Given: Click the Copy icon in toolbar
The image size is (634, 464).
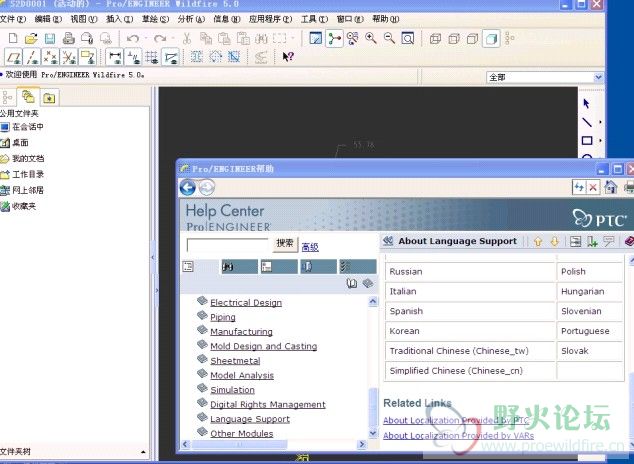Looking at the screenshot, I should tap(206, 38).
